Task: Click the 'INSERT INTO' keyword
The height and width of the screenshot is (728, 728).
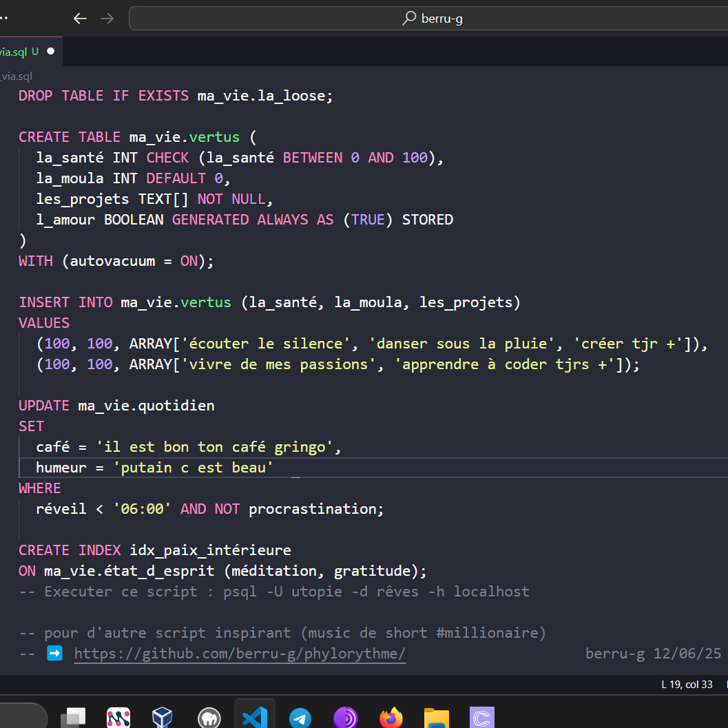Action: point(65,302)
